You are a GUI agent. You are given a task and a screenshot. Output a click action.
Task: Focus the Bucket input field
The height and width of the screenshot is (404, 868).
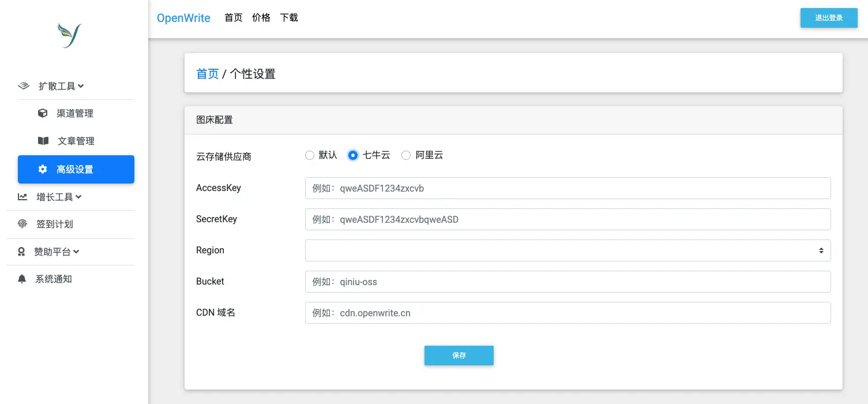[568, 282]
